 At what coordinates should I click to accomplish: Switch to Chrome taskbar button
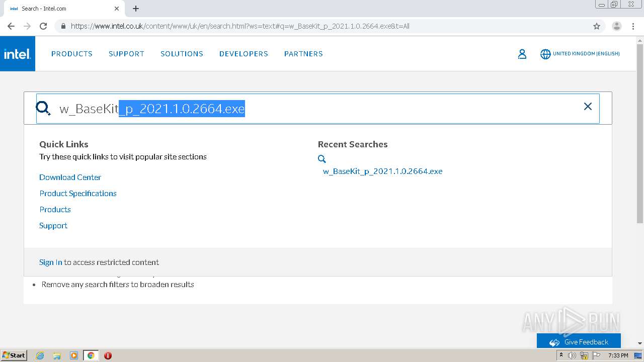(91, 355)
